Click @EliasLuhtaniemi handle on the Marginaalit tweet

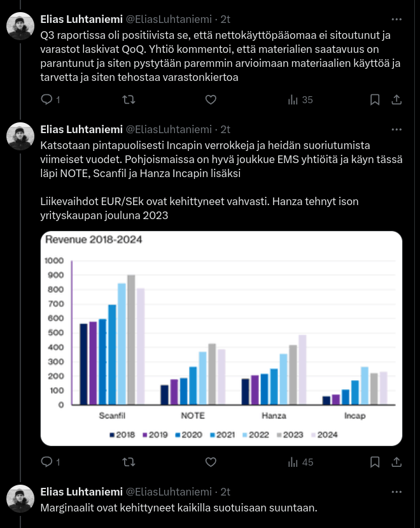[171, 492]
